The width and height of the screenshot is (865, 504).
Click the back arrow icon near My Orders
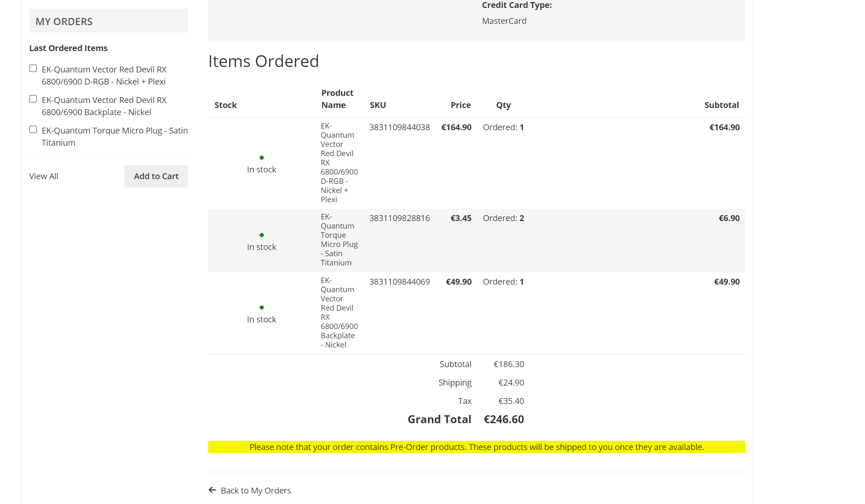coord(212,490)
